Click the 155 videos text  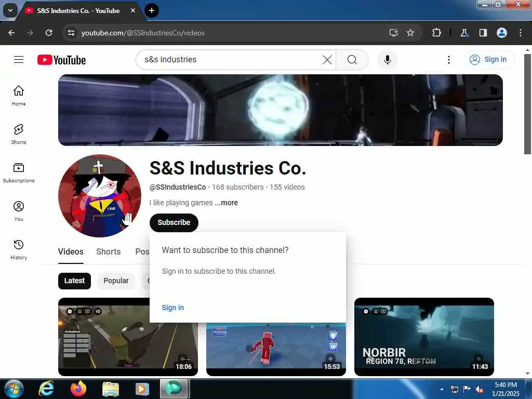(287, 187)
